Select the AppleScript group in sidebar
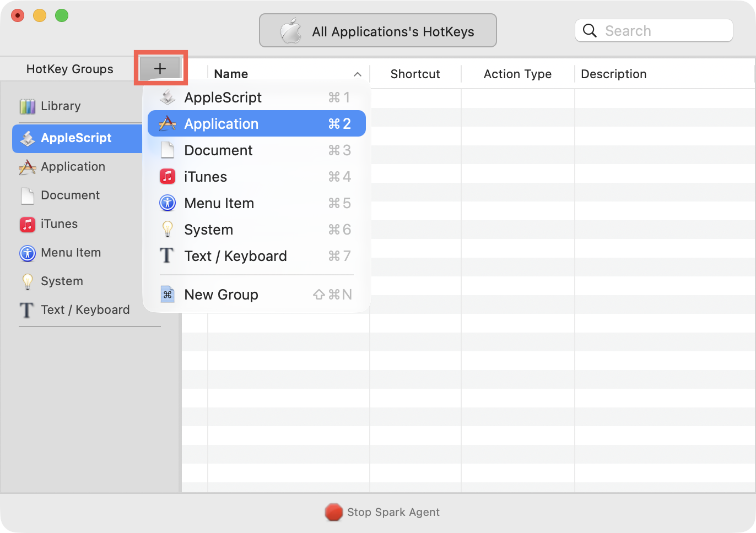The width and height of the screenshot is (756, 533). coord(77,138)
